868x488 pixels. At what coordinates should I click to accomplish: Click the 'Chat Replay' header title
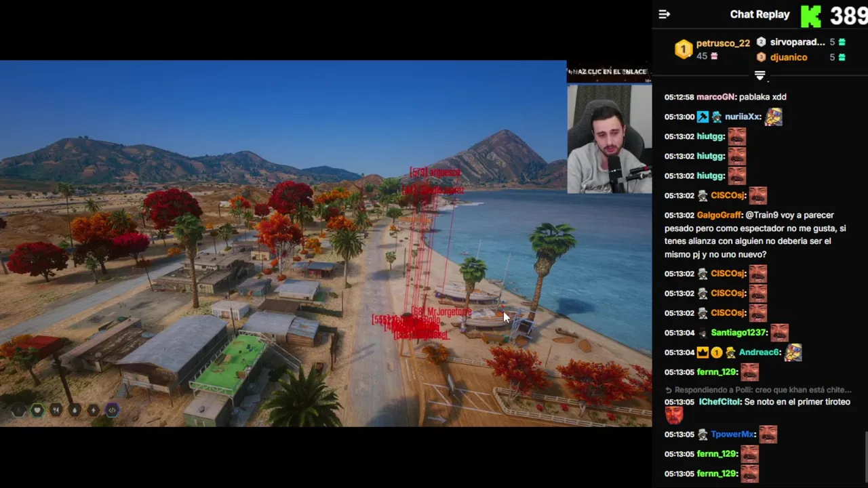(x=759, y=14)
